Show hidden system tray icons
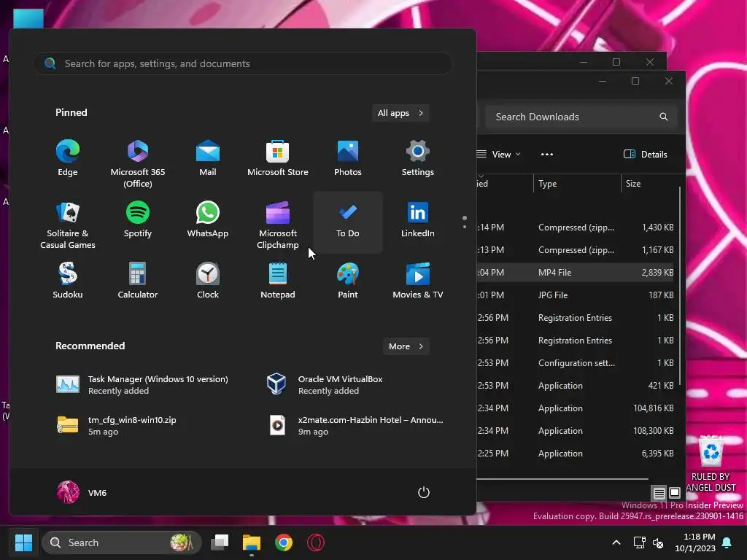Screen dimensions: 747x560 616,542
